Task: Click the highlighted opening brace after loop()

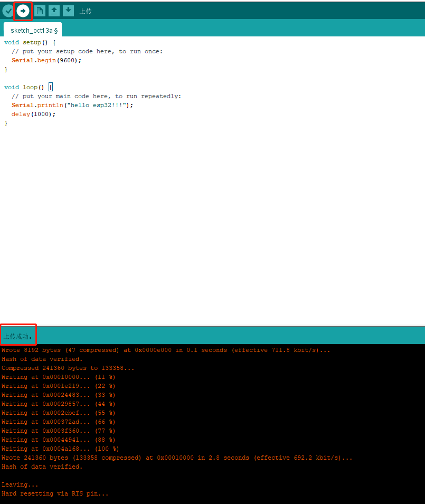Action: [51, 87]
